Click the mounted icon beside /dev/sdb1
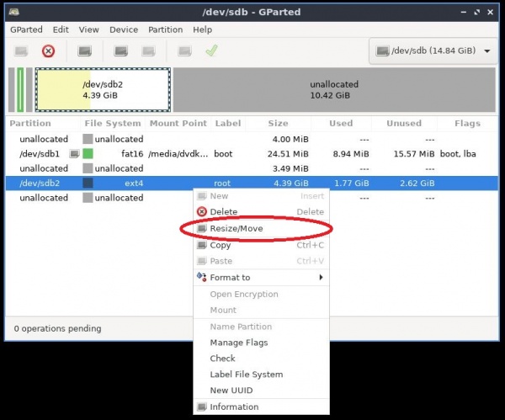Viewport: 505px width, 420px height. click(x=74, y=154)
